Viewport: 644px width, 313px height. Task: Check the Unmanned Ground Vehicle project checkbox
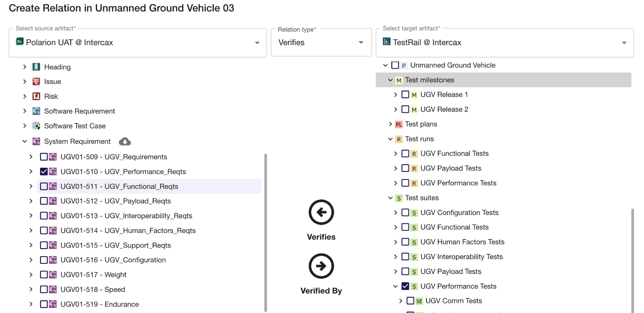(395, 65)
